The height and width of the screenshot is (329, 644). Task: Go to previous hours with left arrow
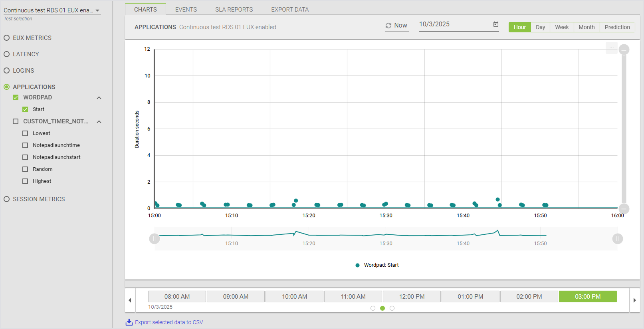pyautogui.click(x=130, y=300)
